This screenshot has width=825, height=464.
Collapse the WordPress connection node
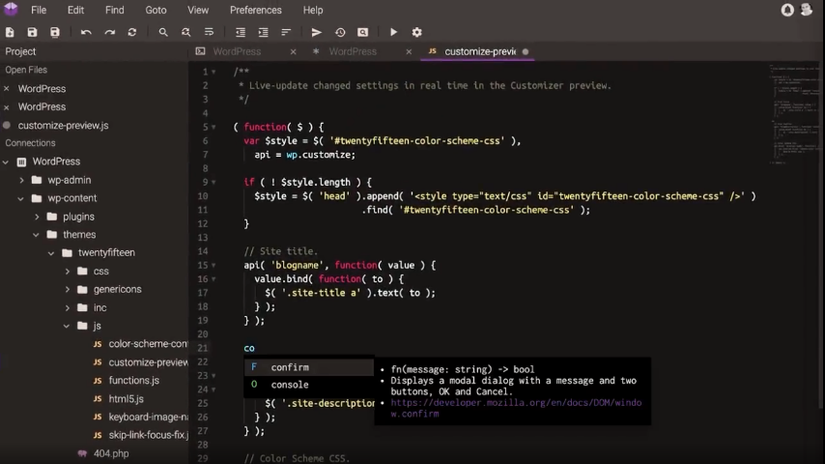(6, 162)
